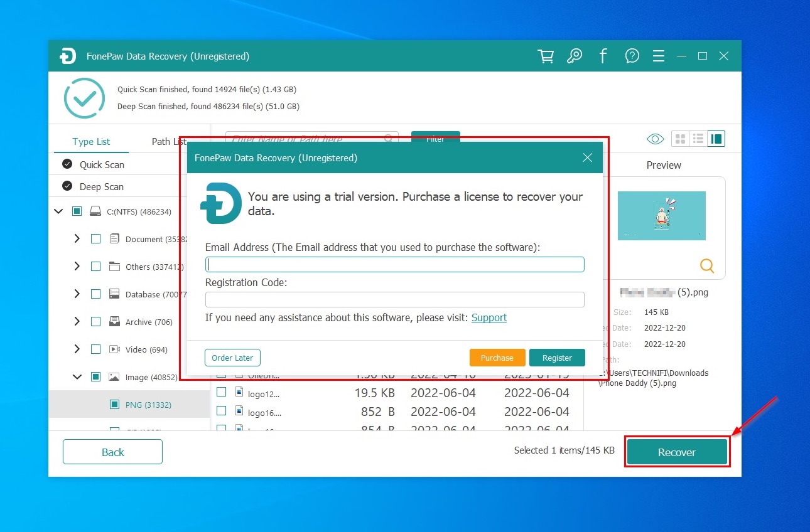Collapse the C:(NTFS) drive node
This screenshot has height=532, width=810.
[x=59, y=211]
